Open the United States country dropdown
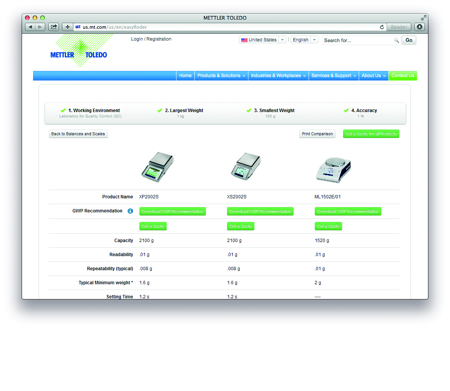 [x=263, y=40]
